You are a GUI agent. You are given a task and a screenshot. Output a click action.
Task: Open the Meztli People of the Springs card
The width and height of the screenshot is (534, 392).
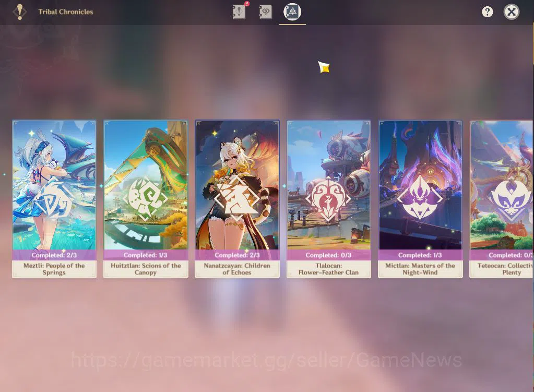[x=54, y=199]
